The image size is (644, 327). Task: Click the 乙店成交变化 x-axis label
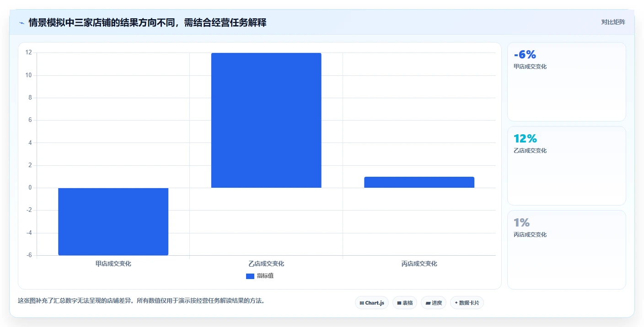coord(266,264)
